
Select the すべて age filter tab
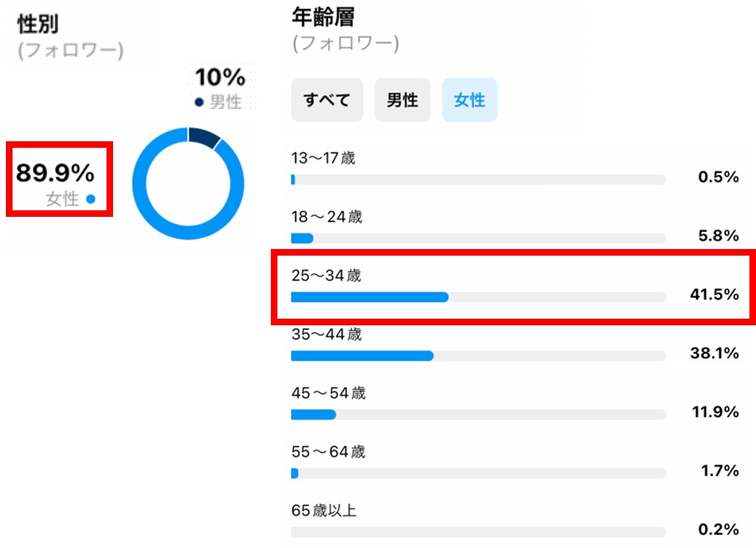[x=327, y=100]
